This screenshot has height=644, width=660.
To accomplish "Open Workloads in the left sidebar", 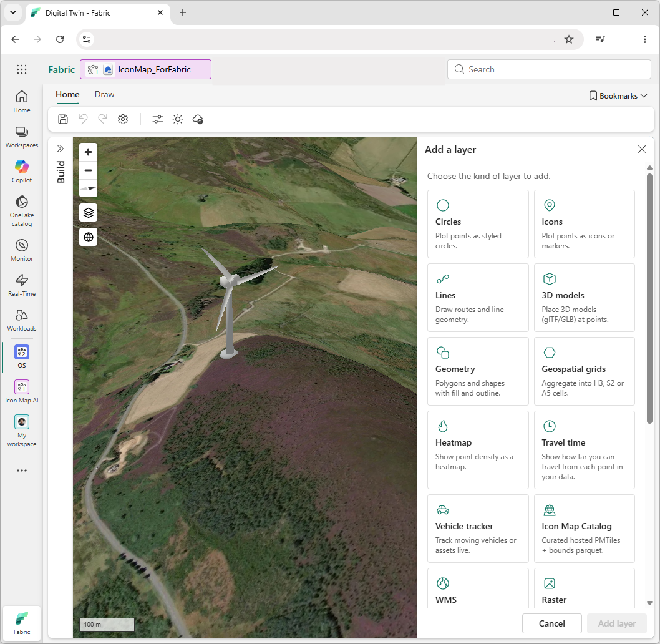I will coord(22,321).
